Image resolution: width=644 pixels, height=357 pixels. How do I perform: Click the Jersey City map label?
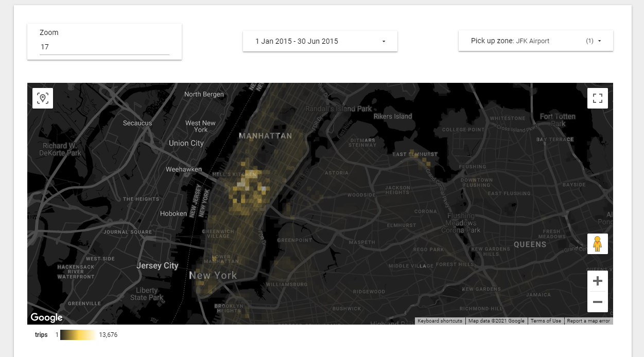pyautogui.click(x=157, y=266)
